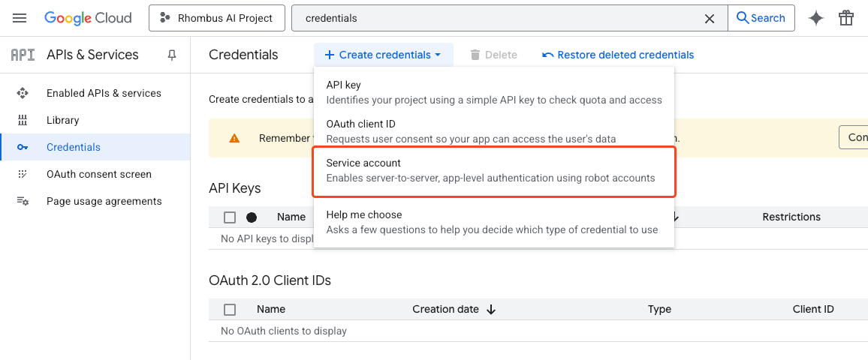Click the API Keys section heading
Image resolution: width=868 pixels, height=360 pixels.
coord(235,188)
